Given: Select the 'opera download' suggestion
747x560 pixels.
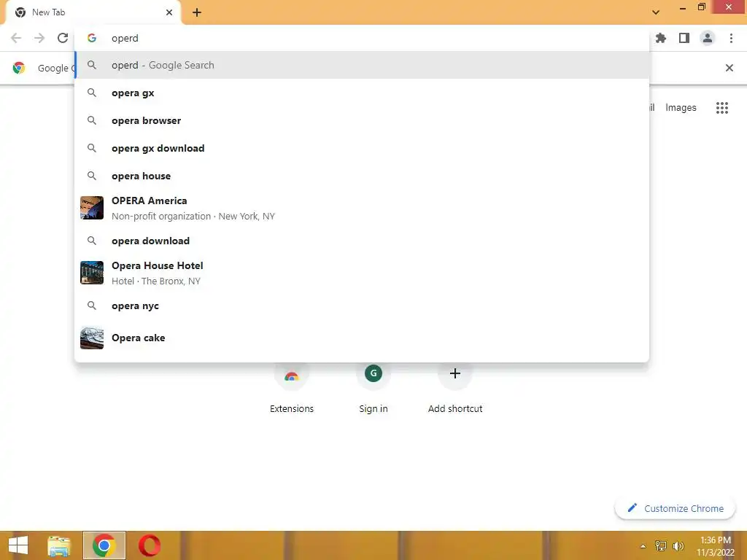Looking at the screenshot, I should pyautogui.click(x=362, y=241).
